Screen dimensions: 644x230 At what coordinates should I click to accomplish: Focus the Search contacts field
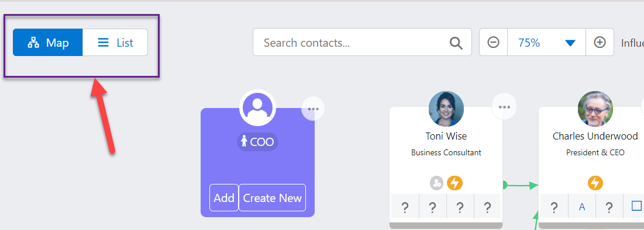tap(362, 42)
